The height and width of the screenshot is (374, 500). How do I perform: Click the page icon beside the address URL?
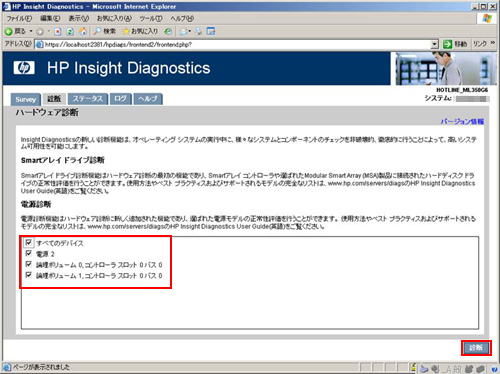click(39, 44)
